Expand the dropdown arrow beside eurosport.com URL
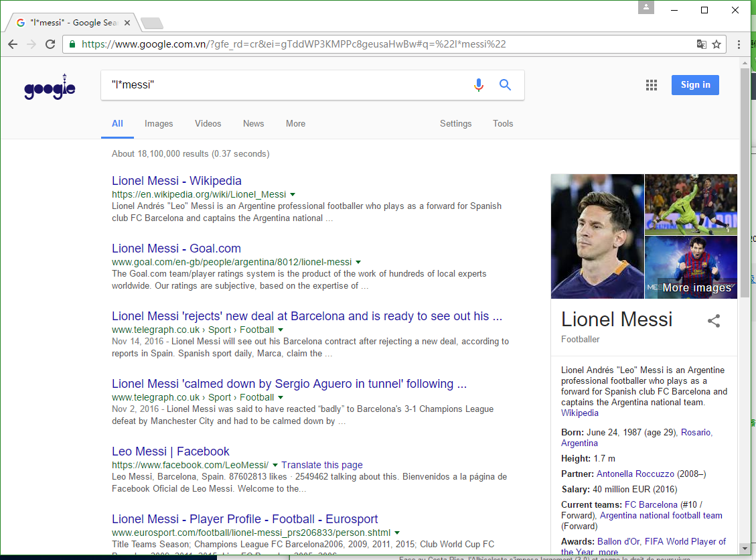 [397, 533]
